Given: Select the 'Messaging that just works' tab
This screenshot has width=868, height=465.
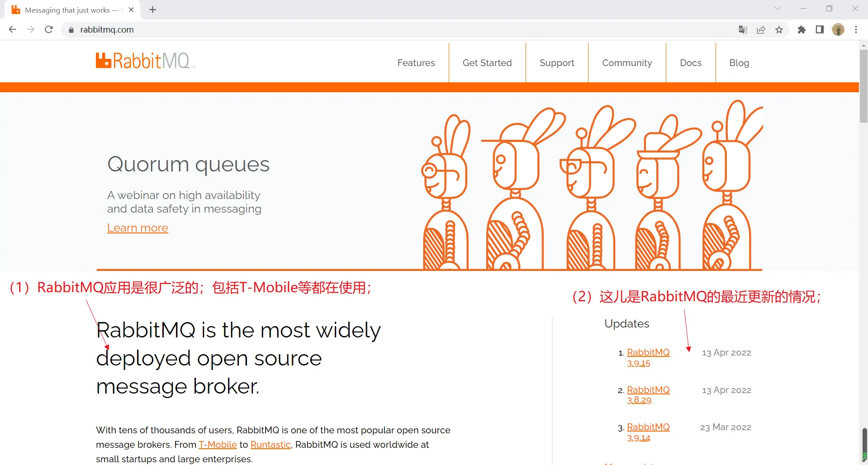Looking at the screenshot, I should [x=72, y=10].
